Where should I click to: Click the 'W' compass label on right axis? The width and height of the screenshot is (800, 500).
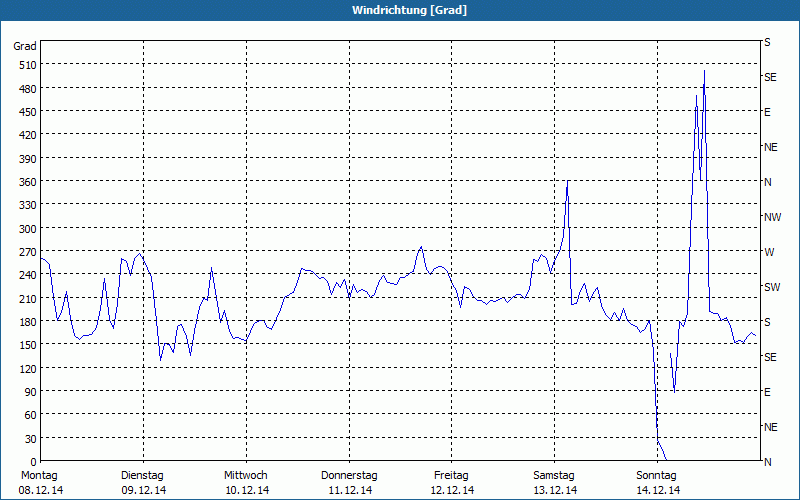pyautogui.click(x=769, y=252)
